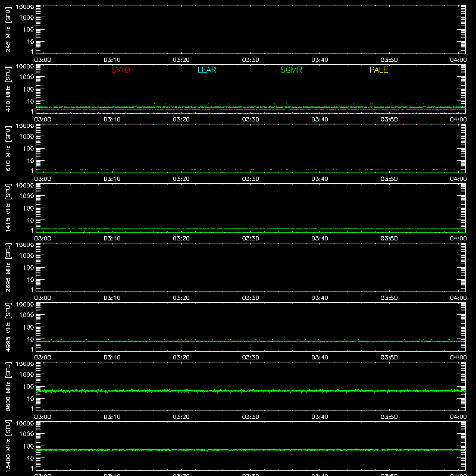Click the 03:20 tick under 8800 MHz panel

[181, 417]
